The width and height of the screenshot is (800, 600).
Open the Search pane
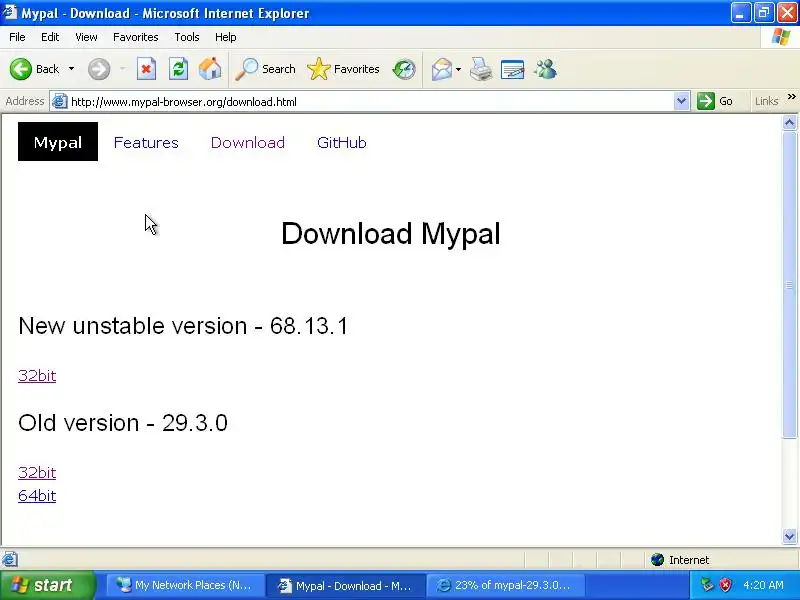tap(265, 69)
